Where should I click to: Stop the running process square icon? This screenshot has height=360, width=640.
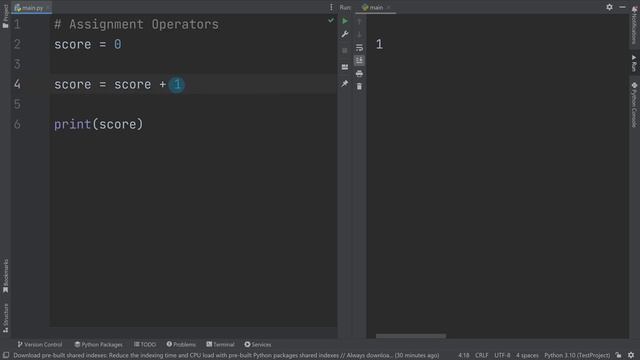pyautogui.click(x=345, y=51)
